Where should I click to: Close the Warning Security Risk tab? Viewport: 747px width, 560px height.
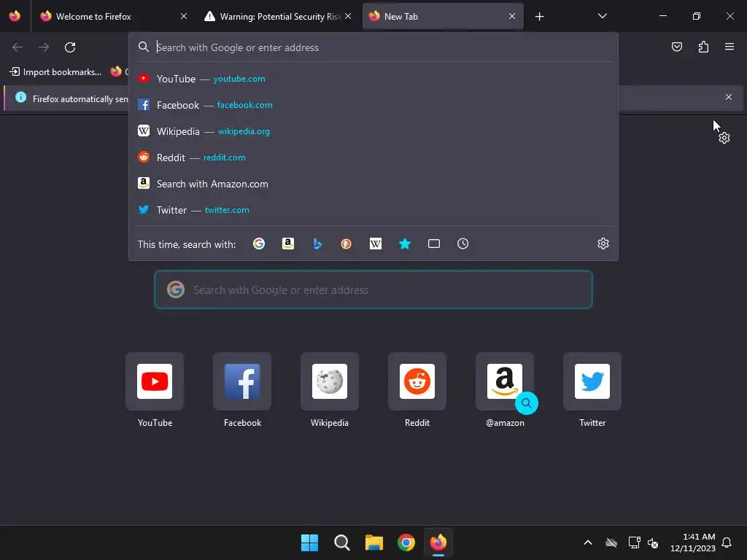point(348,16)
